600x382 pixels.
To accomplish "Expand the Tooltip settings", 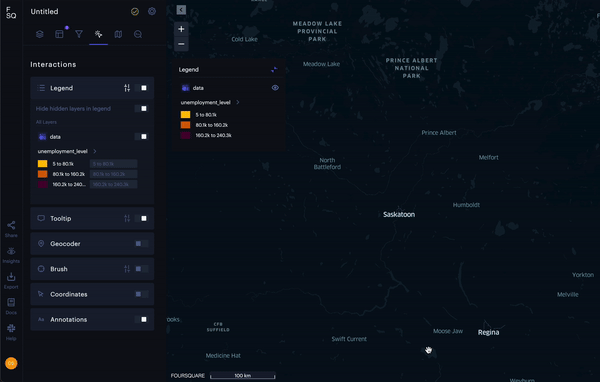I will point(127,219).
